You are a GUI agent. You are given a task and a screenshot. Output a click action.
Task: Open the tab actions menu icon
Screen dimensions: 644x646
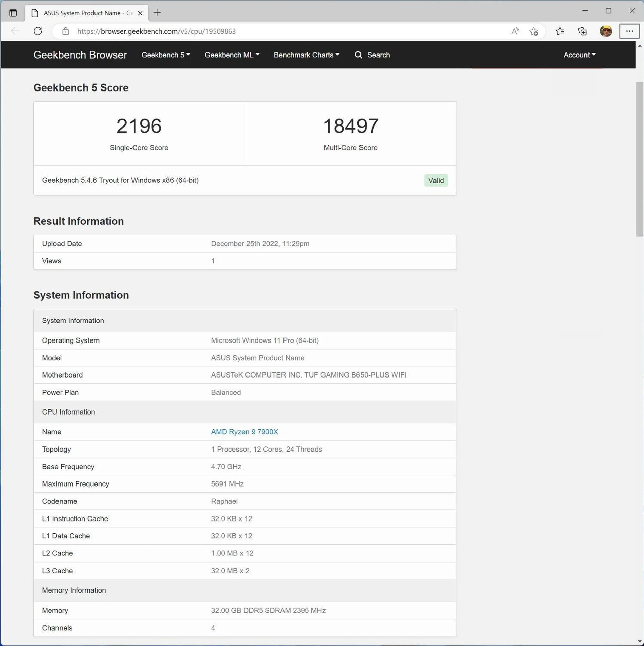[13, 13]
